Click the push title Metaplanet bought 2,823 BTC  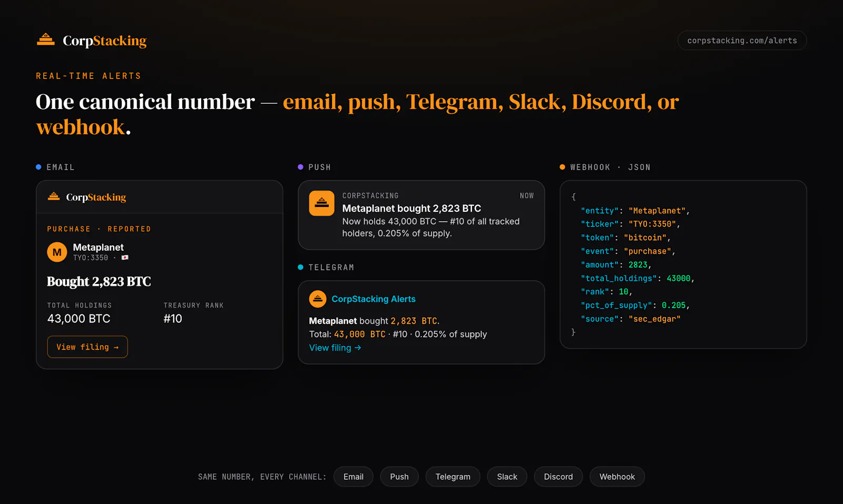[x=411, y=209]
